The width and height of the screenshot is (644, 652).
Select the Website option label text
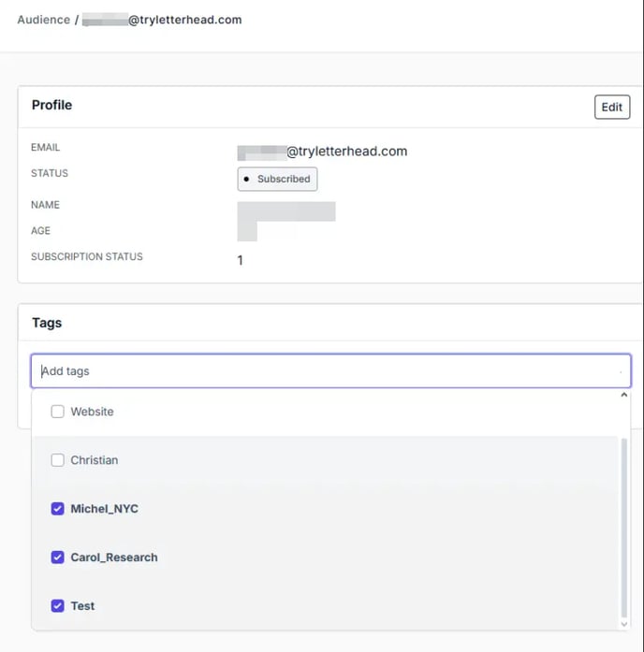tap(92, 412)
